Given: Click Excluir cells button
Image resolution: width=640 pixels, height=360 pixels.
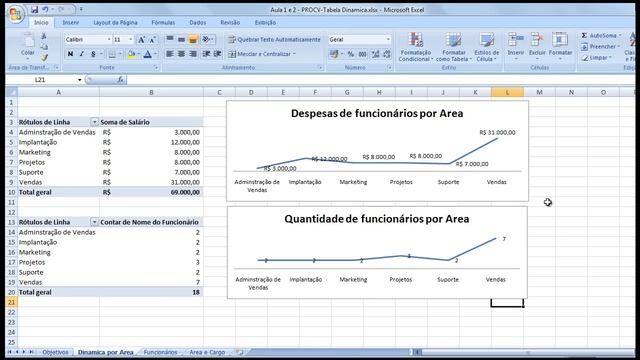Looking at the screenshot, I should tap(537, 47).
